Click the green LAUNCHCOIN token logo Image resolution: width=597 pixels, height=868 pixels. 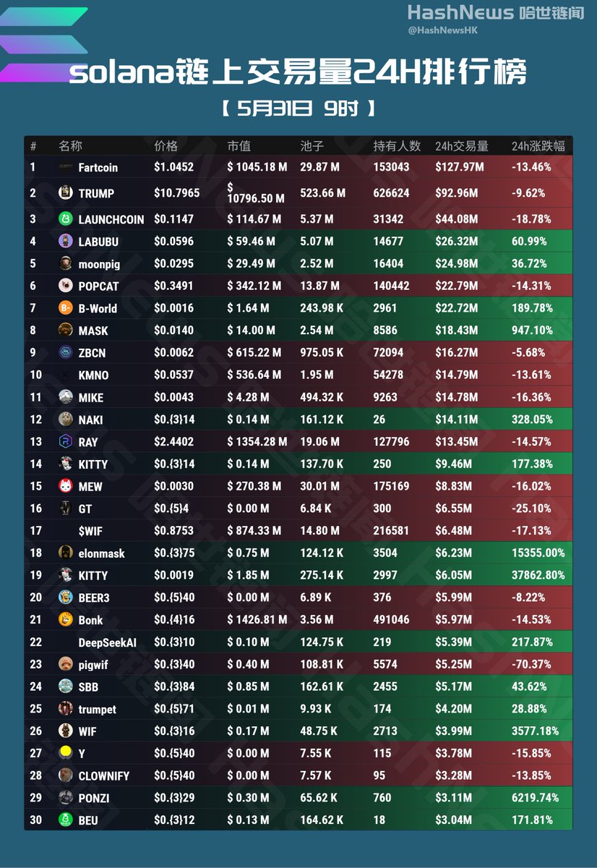(x=65, y=218)
